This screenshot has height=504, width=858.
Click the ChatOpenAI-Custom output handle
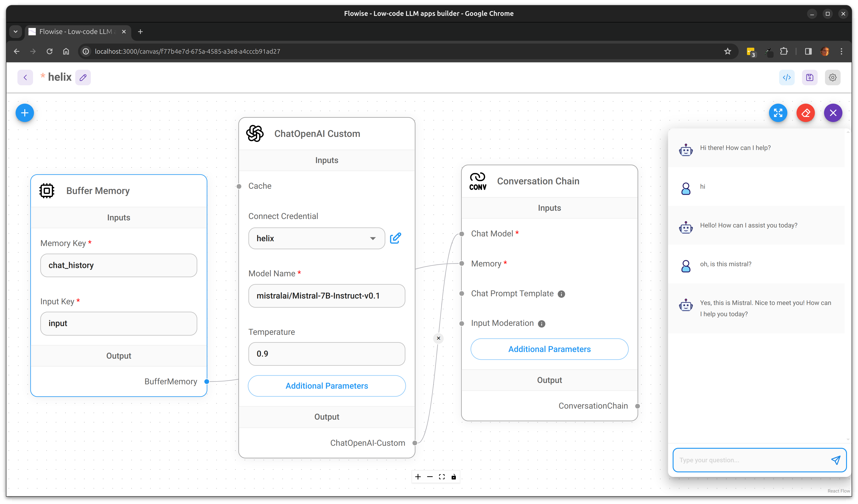[415, 443]
